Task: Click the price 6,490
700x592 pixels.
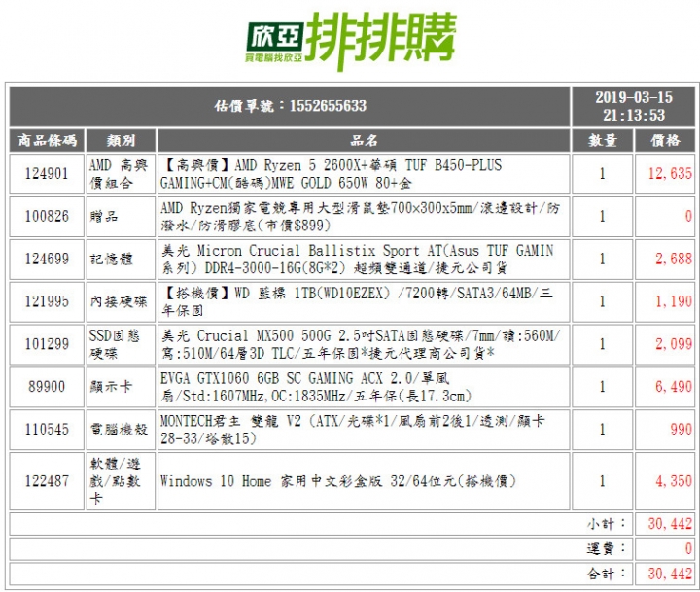Action: click(673, 387)
